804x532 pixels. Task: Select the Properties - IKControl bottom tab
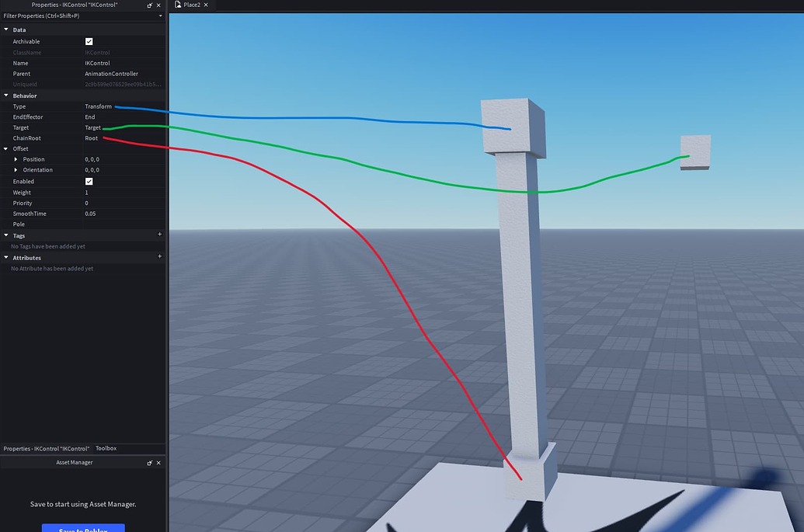tap(46, 448)
